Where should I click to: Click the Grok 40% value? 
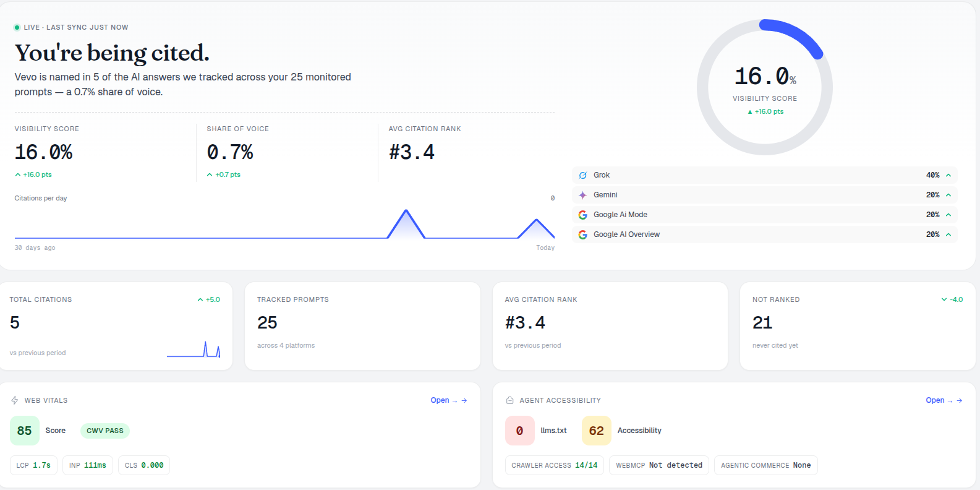click(x=932, y=175)
